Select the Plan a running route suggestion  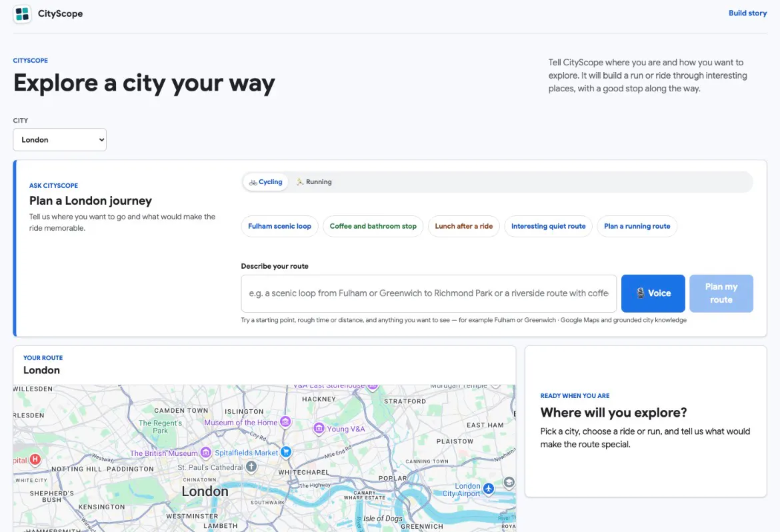pos(637,227)
